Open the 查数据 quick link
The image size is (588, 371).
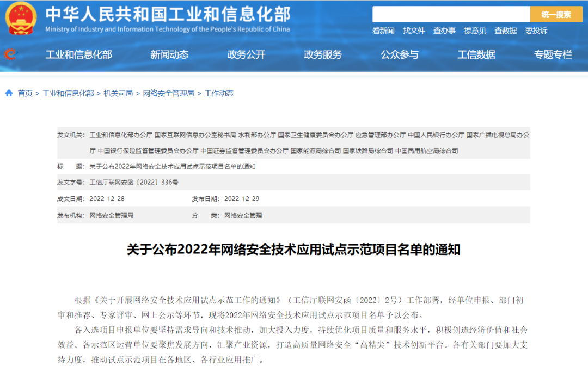(x=505, y=31)
